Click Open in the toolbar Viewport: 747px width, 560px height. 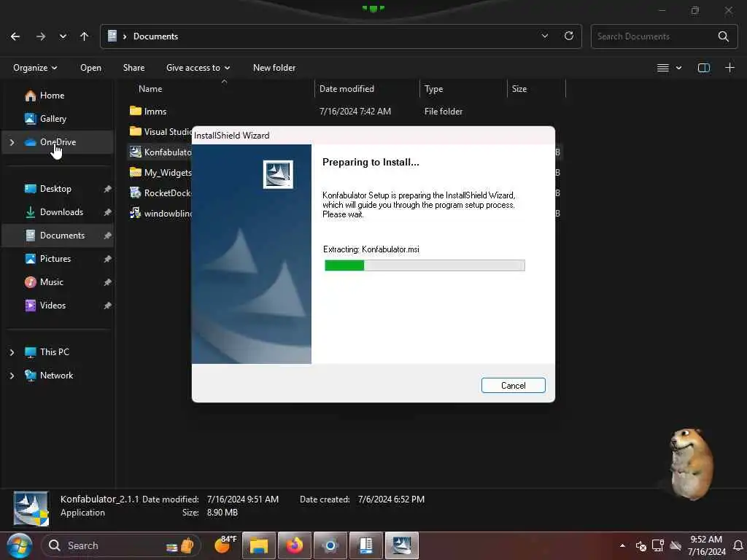tap(90, 68)
